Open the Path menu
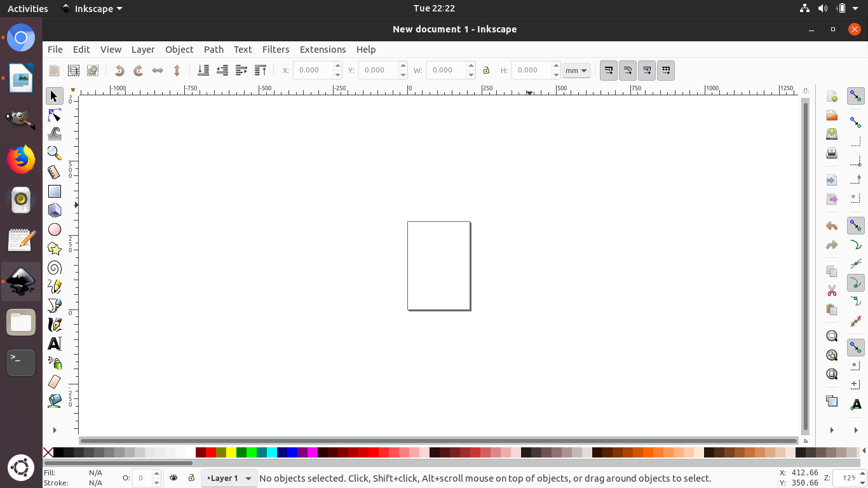Screen dimensions: 868x488 [x=214, y=49]
